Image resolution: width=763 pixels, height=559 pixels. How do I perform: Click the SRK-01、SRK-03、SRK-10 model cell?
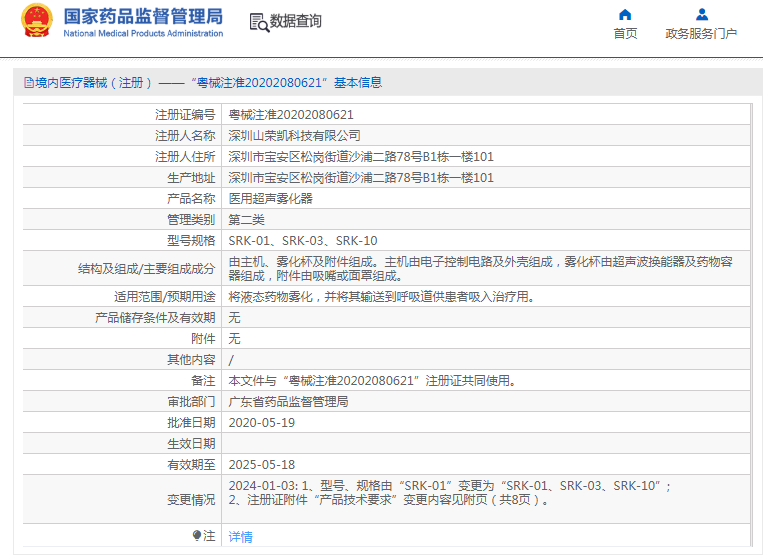[303, 241]
